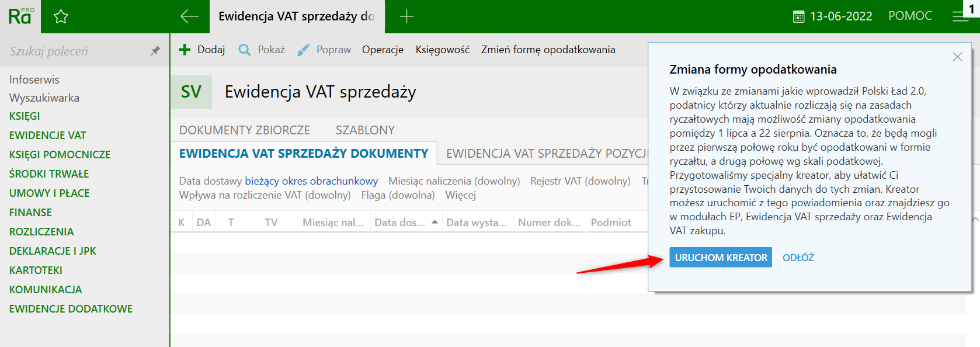Click in Szukaj poleceń search field
Image resolution: width=980 pixels, height=347 pixels.
(x=76, y=51)
